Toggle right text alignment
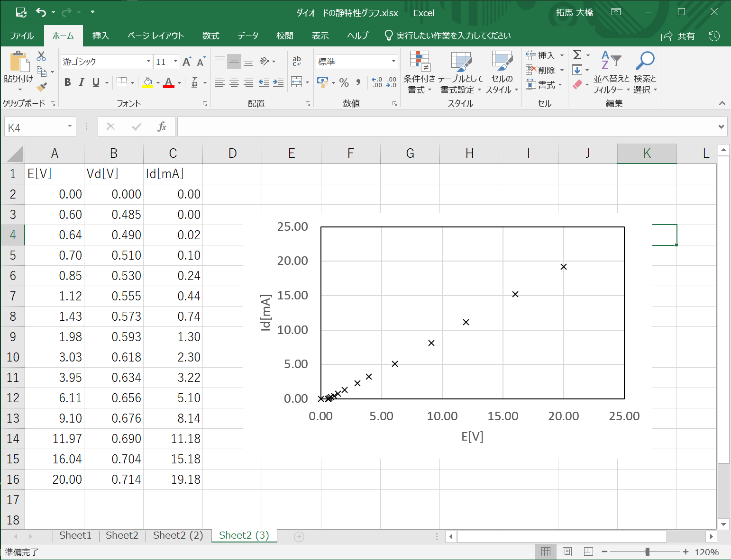731x560 pixels. coord(248,82)
